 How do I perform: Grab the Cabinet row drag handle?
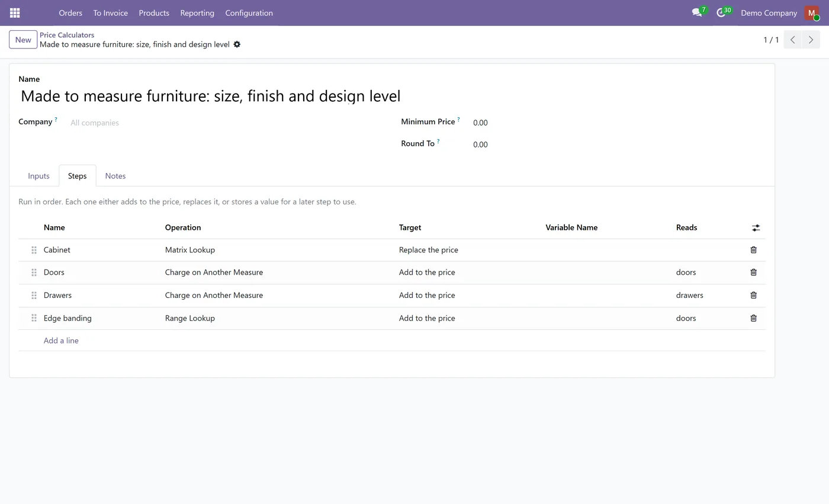[x=34, y=250]
